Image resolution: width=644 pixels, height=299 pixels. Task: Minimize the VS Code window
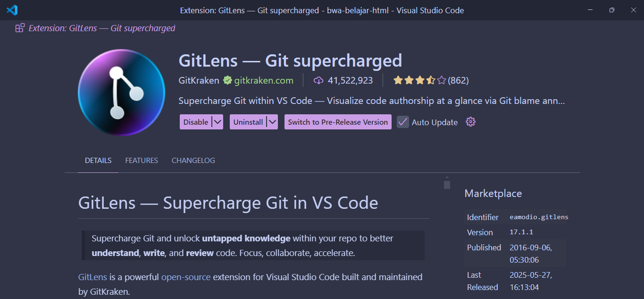pos(590,10)
